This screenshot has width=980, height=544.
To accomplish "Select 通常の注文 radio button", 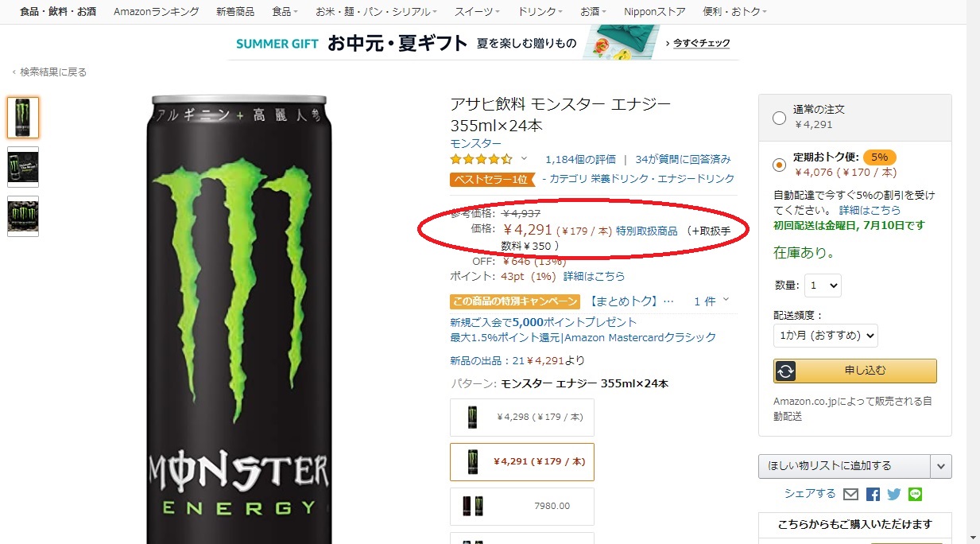I will pos(780,118).
